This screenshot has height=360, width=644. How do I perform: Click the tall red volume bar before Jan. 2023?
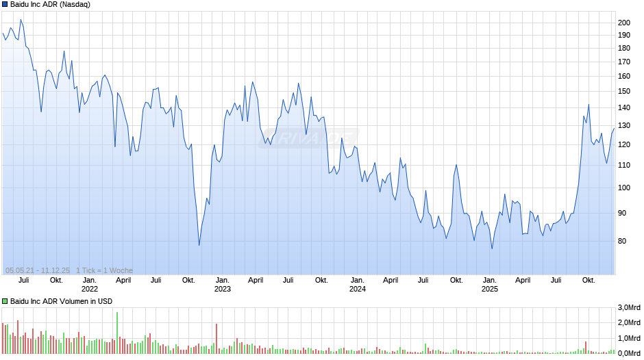pos(216,339)
